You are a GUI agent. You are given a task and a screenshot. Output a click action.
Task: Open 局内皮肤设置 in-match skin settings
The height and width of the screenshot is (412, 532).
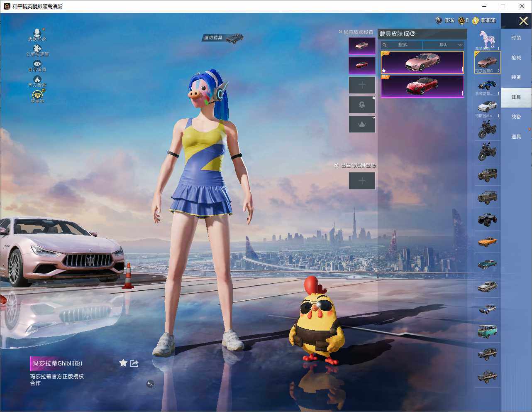click(356, 32)
